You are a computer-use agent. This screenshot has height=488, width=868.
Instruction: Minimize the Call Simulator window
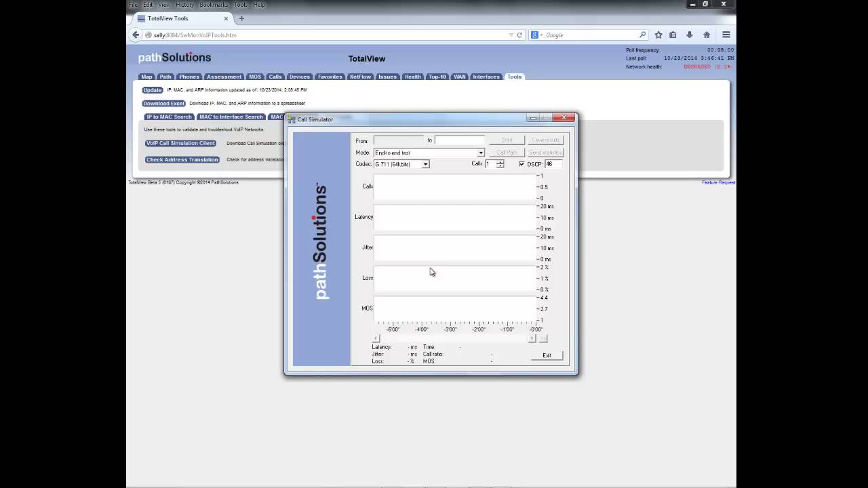click(x=534, y=118)
